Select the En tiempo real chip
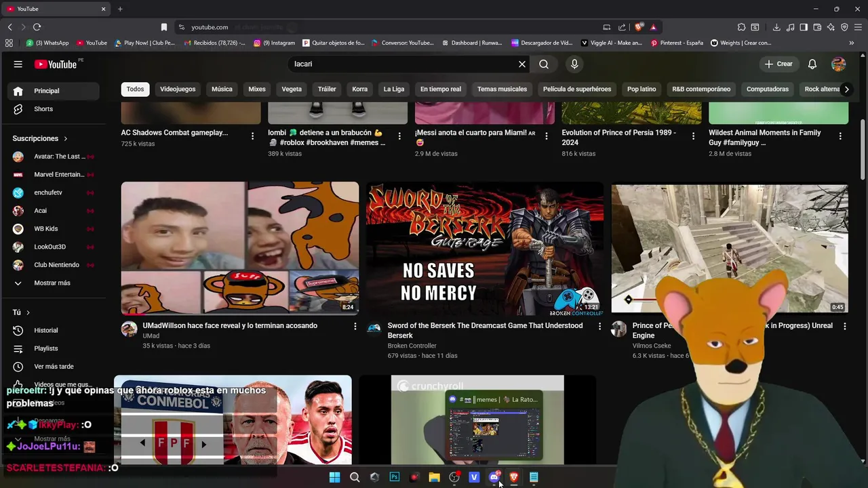The width and height of the screenshot is (868, 488). (440, 89)
